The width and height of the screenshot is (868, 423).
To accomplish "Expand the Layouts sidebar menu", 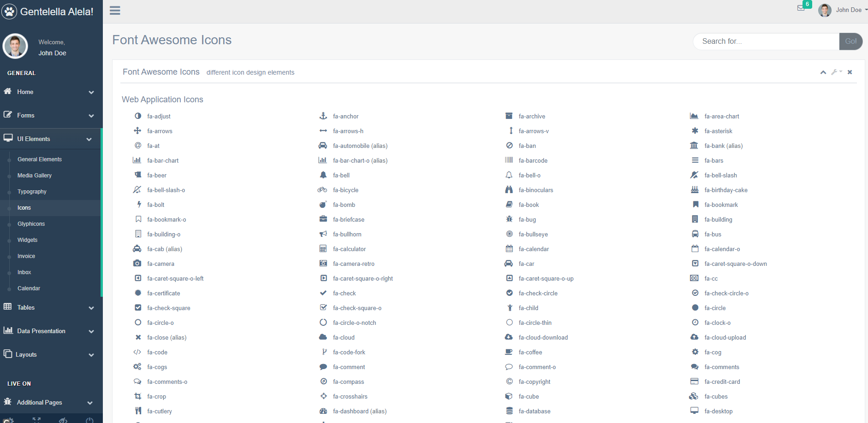I will click(x=51, y=354).
